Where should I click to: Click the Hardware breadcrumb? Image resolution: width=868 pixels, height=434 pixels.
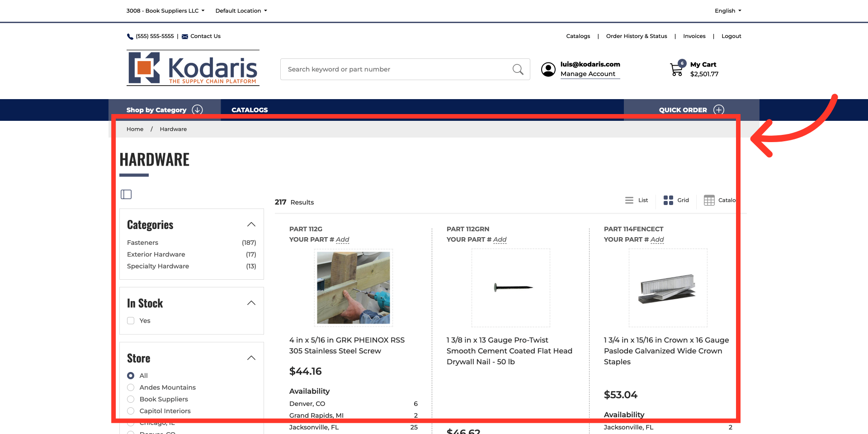[173, 129]
